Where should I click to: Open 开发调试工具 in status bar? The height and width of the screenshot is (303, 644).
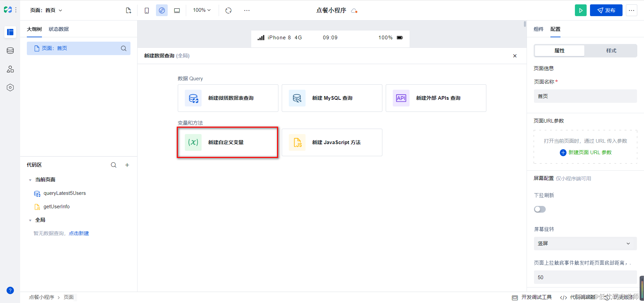(532, 297)
